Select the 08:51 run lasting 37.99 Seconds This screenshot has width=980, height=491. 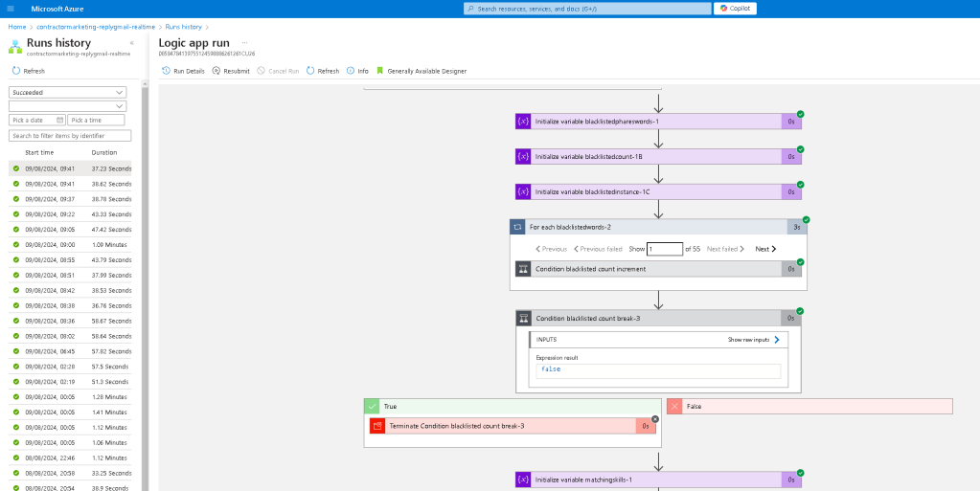(70, 275)
